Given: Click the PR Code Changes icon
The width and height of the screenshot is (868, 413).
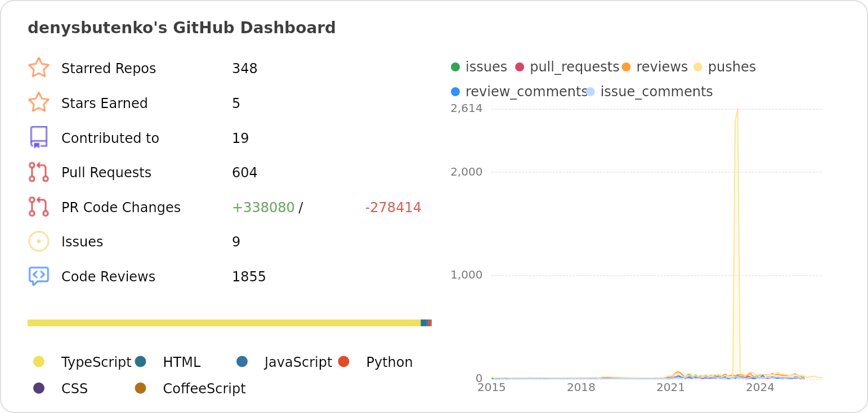Looking at the screenshot, I should pos(38,207).
